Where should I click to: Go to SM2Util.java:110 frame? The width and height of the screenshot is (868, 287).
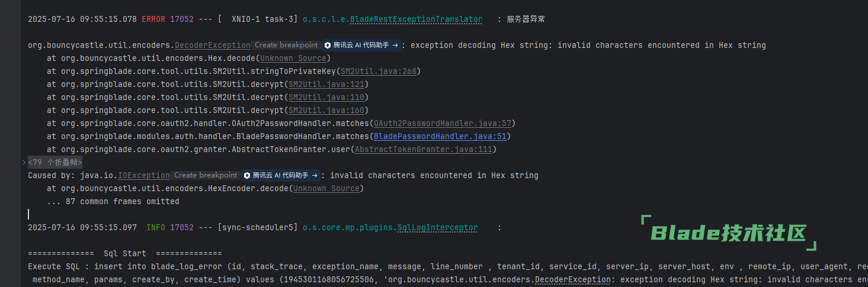click(x=326, y=97)
